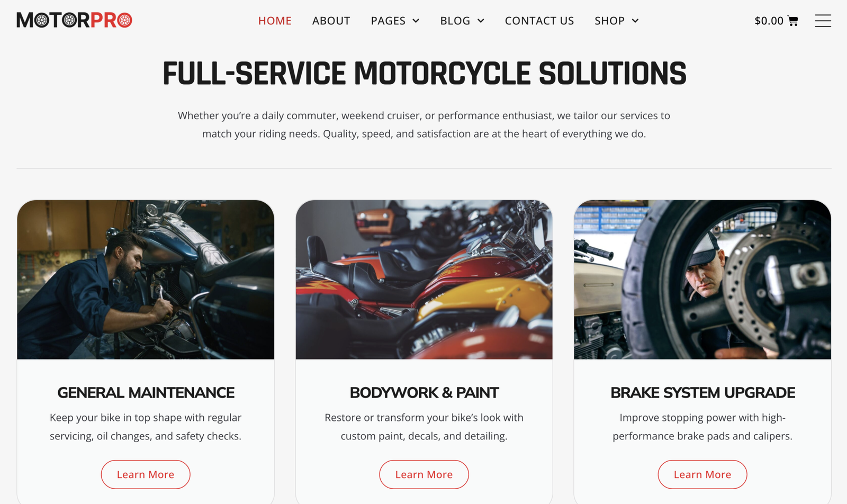Open the shopping cart icon
The width and height of the screenshot is (847, 504).
pyautogui.click(x=792, y=21)
